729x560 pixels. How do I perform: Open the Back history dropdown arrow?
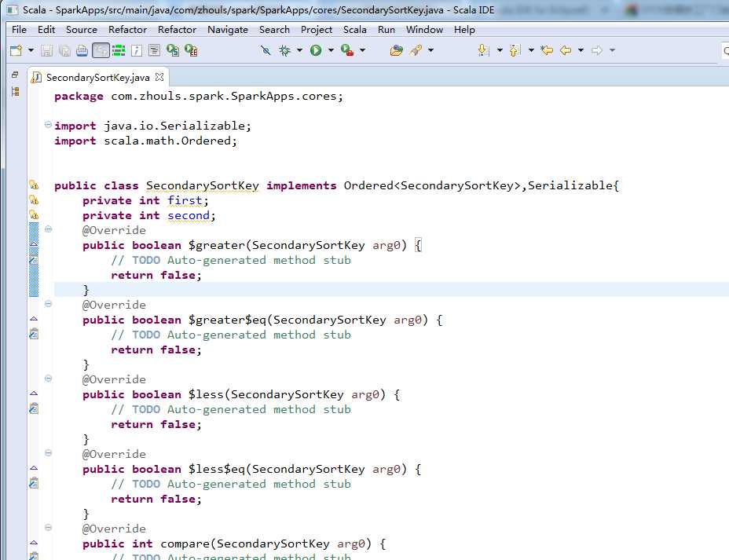click(581, 50)
